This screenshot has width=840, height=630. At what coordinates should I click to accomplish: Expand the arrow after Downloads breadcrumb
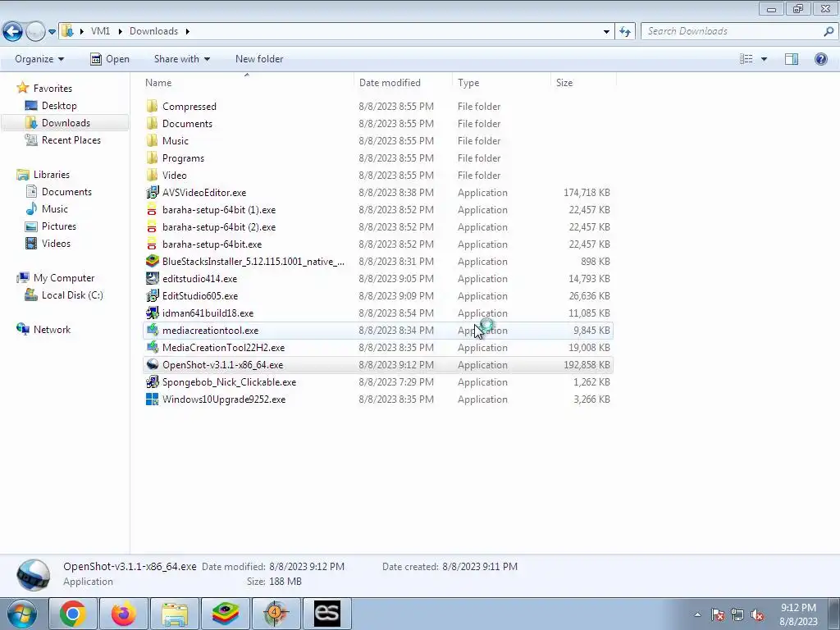tap(188, 31)
